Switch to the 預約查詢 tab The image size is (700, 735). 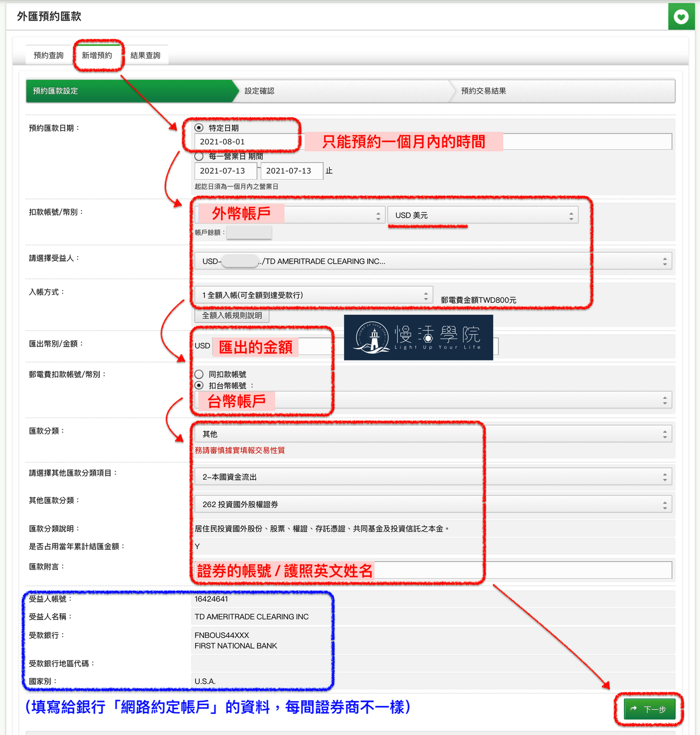click(49, 56)
